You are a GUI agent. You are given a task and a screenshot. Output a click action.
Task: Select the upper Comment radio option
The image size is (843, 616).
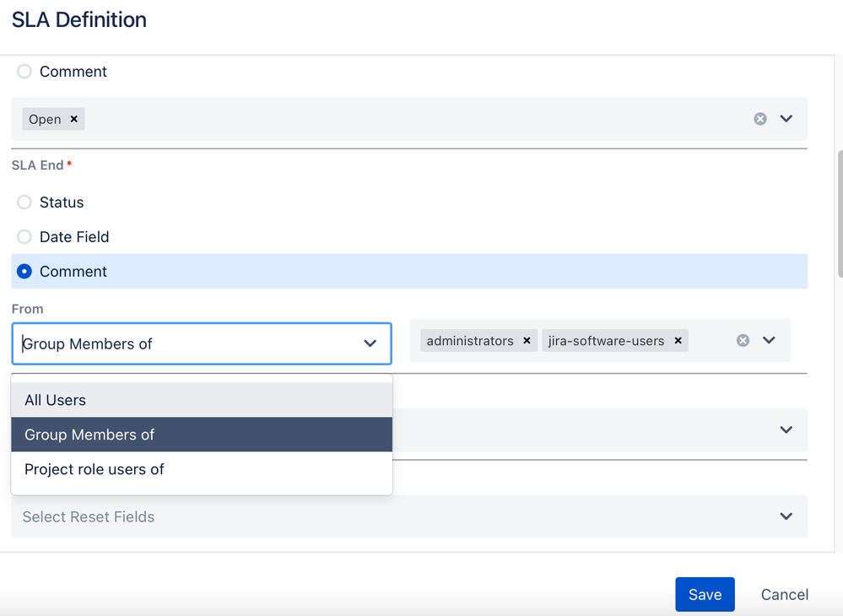coord(24,72)
